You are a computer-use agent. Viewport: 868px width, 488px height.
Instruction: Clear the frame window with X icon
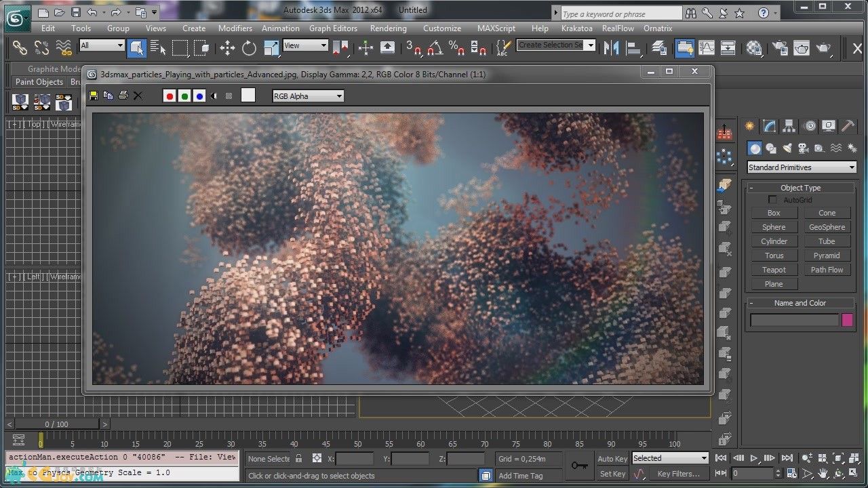click(138, 96)
